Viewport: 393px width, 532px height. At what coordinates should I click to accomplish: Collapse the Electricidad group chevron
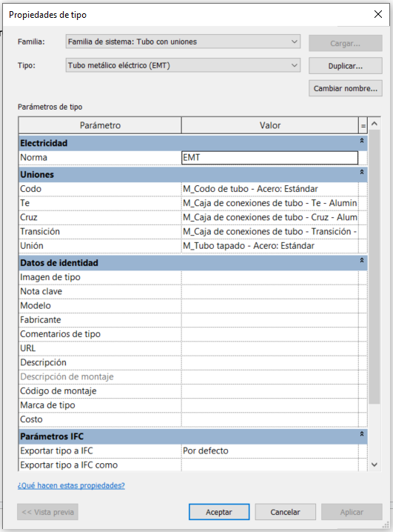(x=362, y=141)
